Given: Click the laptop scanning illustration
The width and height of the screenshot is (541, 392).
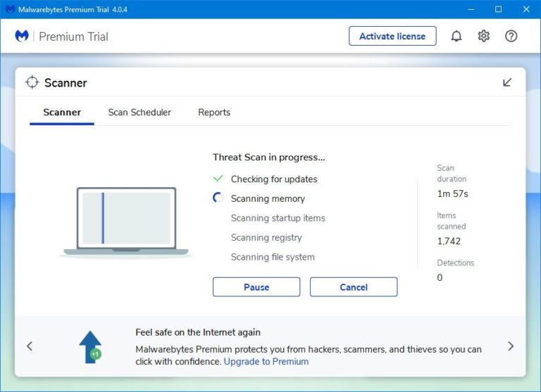Looking at the screenshot, I should [126, 222].
